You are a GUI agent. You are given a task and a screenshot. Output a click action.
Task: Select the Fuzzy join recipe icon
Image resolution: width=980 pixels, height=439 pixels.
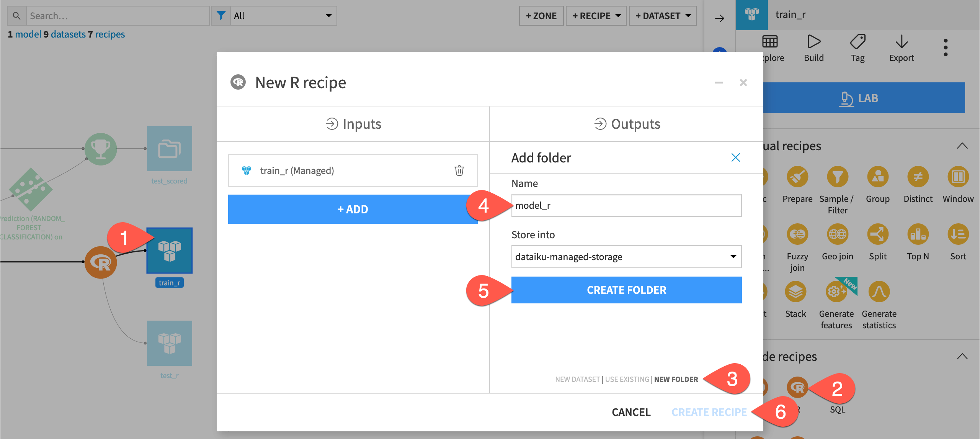tap(797, 234)
